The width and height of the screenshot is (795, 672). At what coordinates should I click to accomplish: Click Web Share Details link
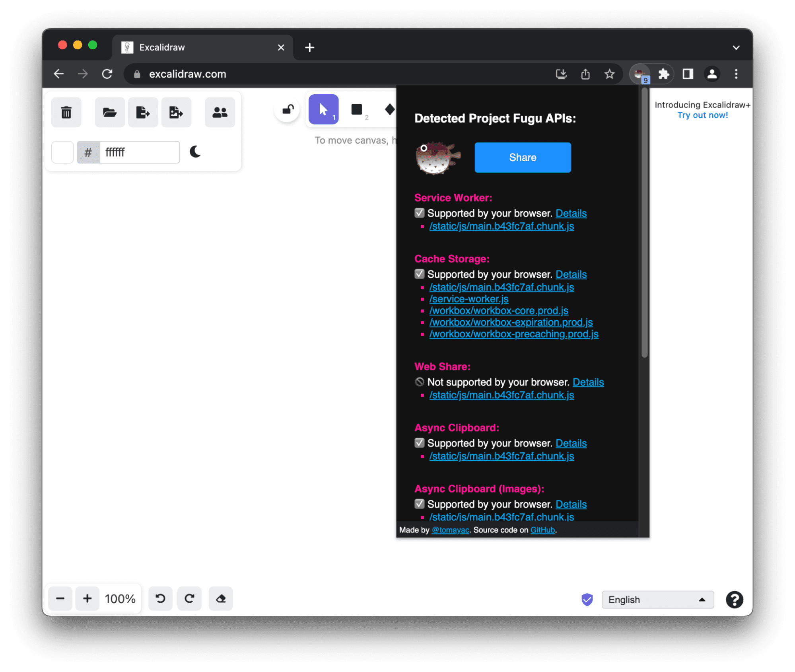click(588, 381)
